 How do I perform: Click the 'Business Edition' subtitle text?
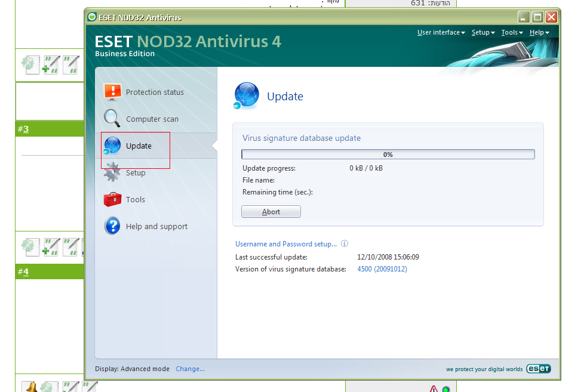click(125, 54)
